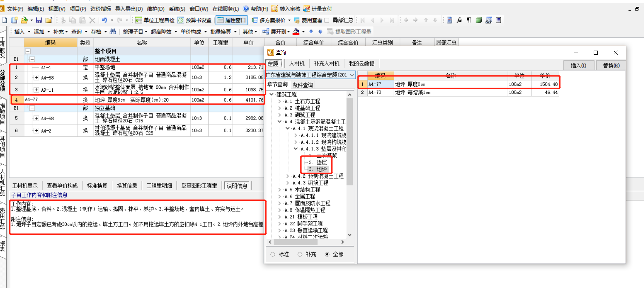Select the 标准 radio button
Screen dimensions: 644x288
click(x=273, y=254)
